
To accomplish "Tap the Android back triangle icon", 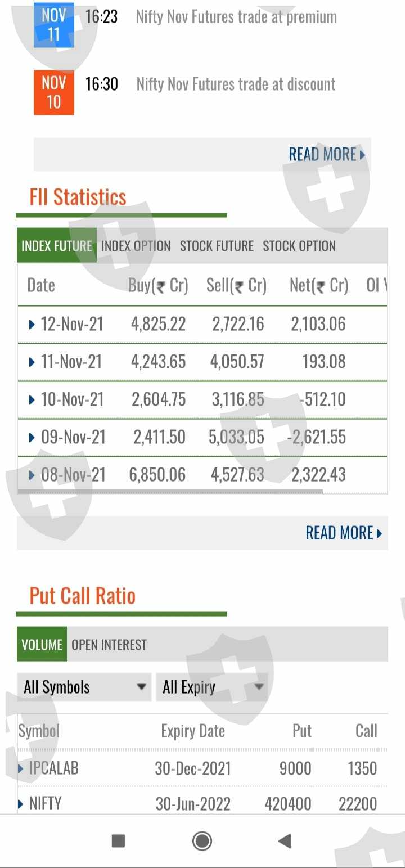I will 285,841.
